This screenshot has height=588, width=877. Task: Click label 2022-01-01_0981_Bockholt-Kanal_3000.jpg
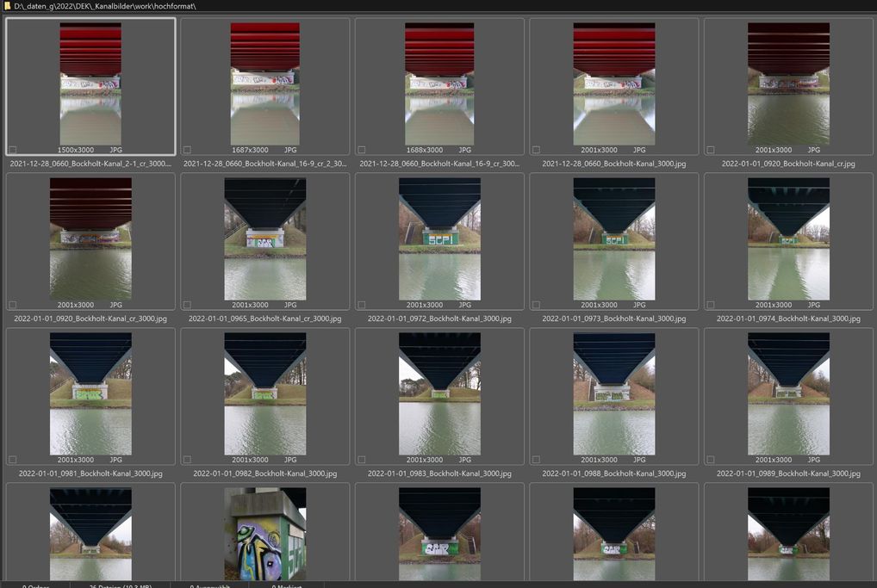(90, 473)
